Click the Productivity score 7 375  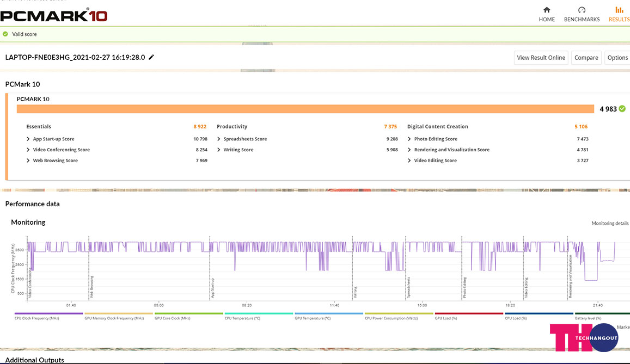click(x=390, y=126)
